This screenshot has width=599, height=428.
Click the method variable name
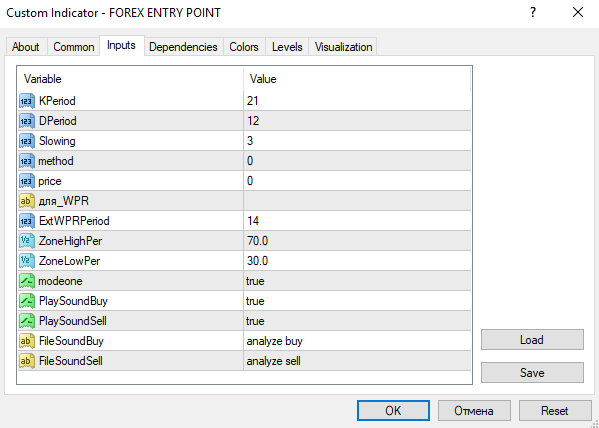tap(56, 161)
